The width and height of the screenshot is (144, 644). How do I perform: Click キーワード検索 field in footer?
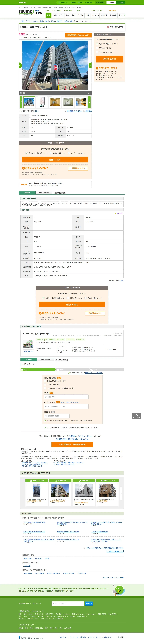[x=68, y=604]
